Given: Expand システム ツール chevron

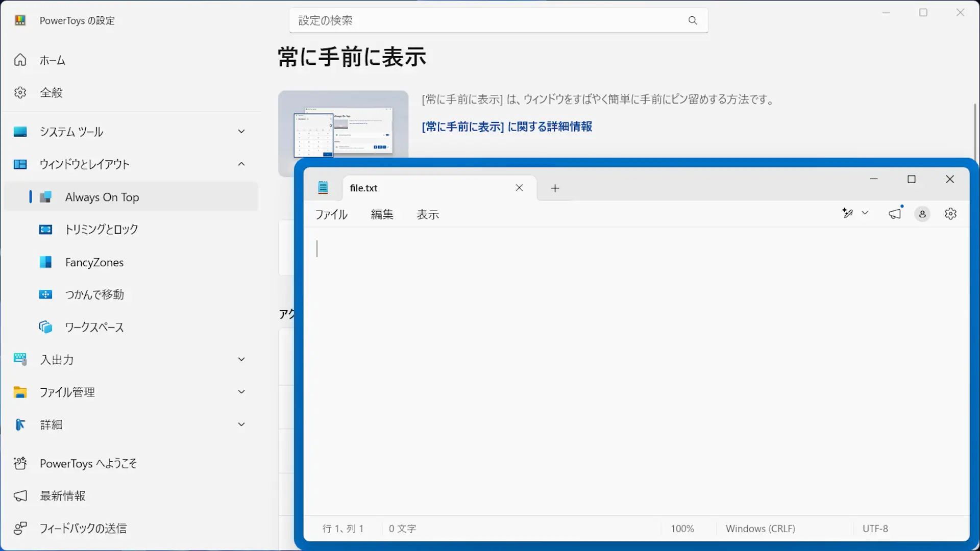Looking at the screenshot, I should (241, 132).
